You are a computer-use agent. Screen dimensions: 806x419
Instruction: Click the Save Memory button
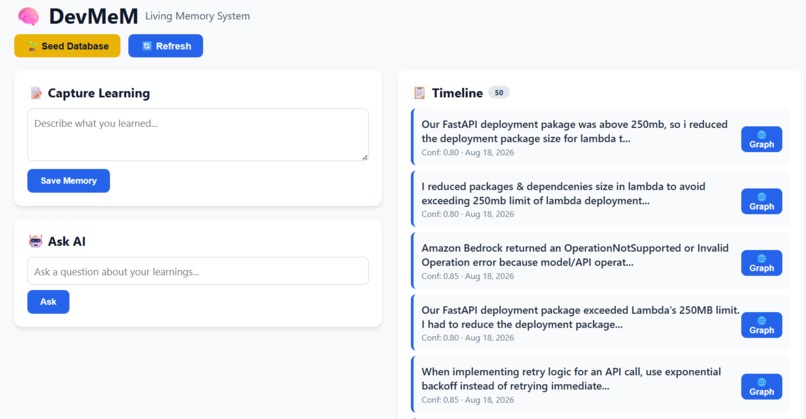click(x=68, y=181)
